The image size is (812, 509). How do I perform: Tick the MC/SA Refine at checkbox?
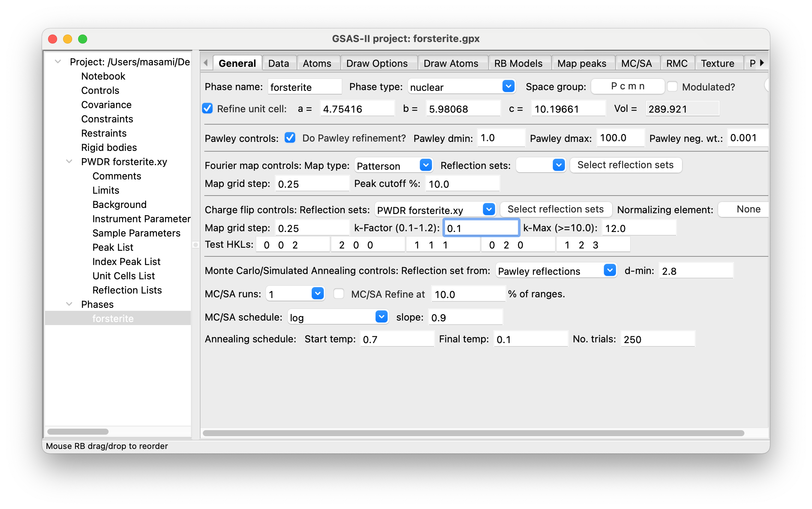tap(339, 294)
